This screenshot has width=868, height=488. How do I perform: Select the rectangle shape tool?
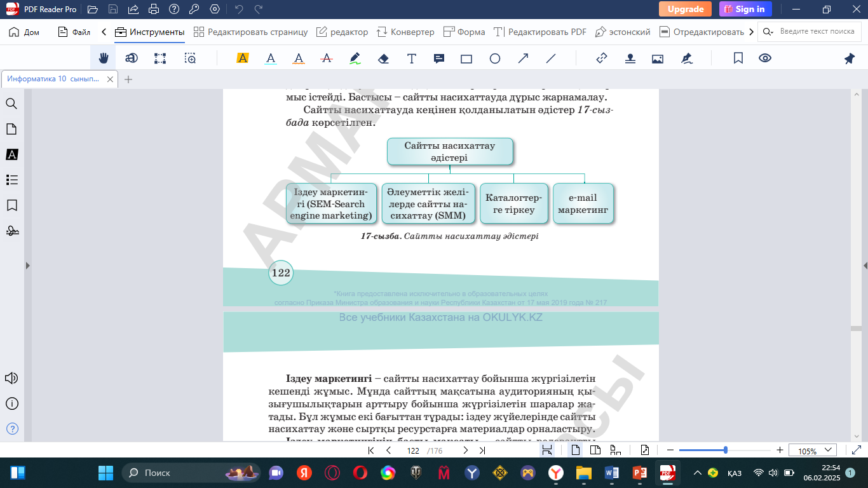466,58
